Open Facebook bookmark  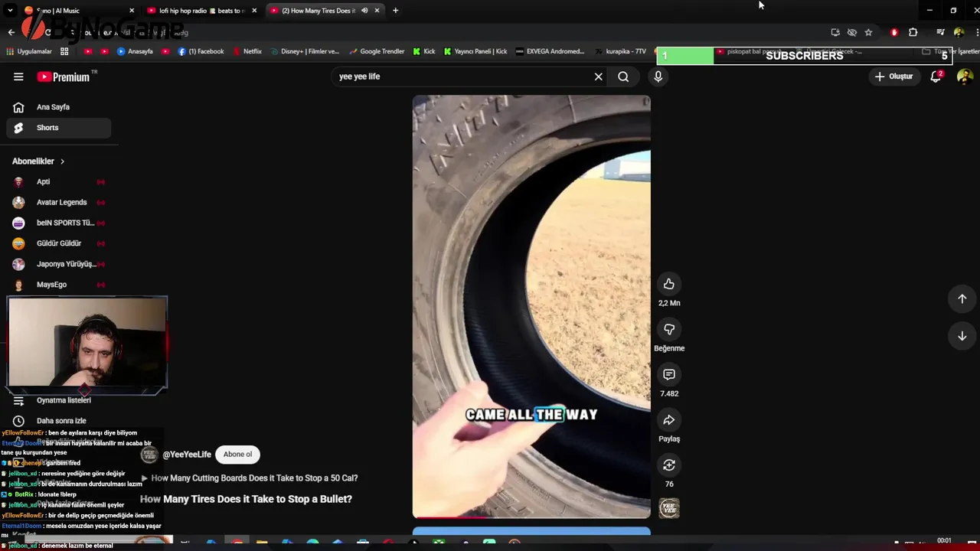[x=201, y=51]
